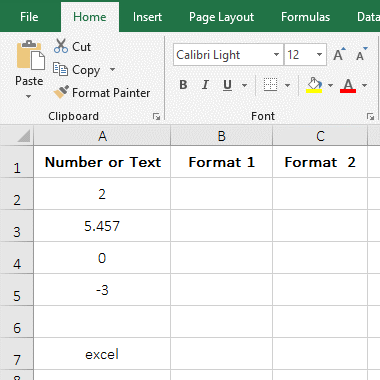Image resolution: width=380 pixels, height=380 pixels.
Task: Click the Paste clipboard icon
Action: click(x=30, y=55)
